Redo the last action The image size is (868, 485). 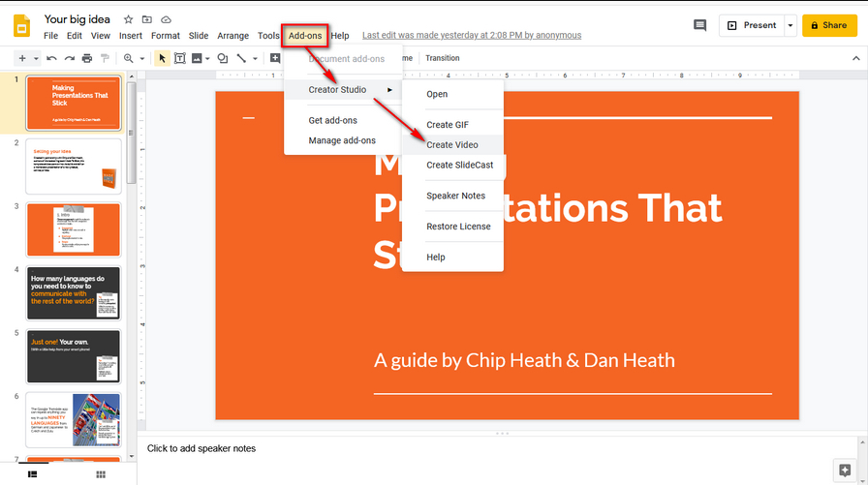pyautogui.click(x=69, y=58)
